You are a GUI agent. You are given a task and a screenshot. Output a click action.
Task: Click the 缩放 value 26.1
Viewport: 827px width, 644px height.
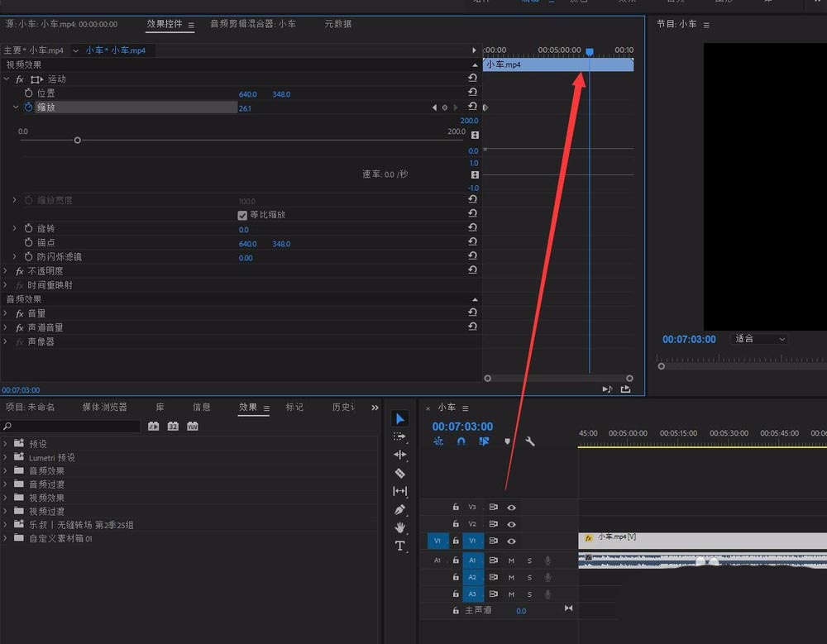coord(245,108)
